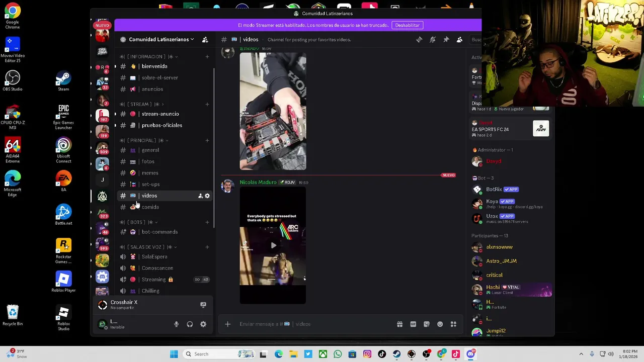The height and width of the screenshot is (362, 644).
Task: Open the general channel
Action: (165, 150)
